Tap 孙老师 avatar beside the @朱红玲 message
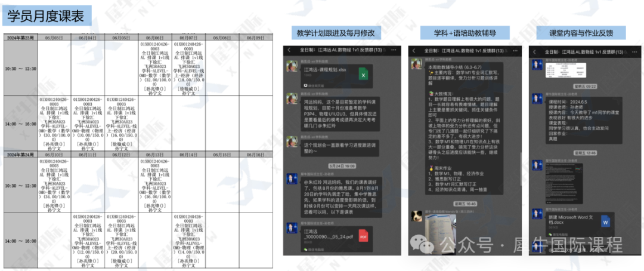This screenshot has width=644, height=271. pos(292,180)
